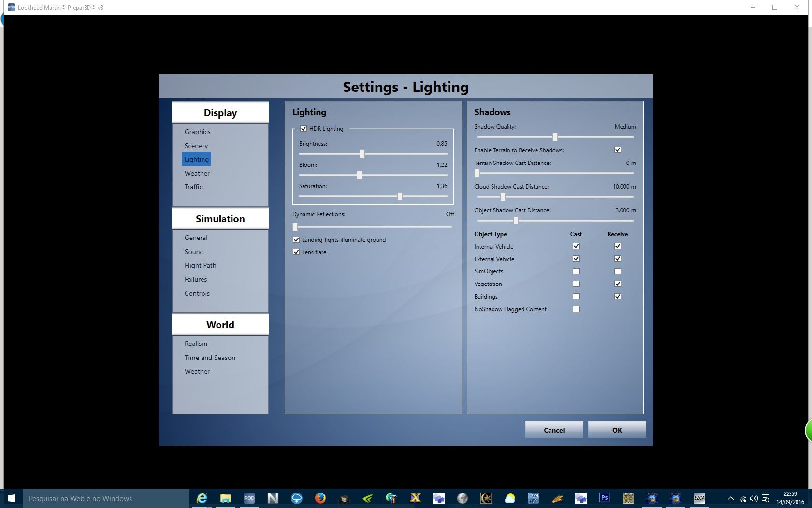Image resolution: width=812 pixels, height=508 pixels.
Task: Open the EZCA taskbar icon
Action: 699,498
